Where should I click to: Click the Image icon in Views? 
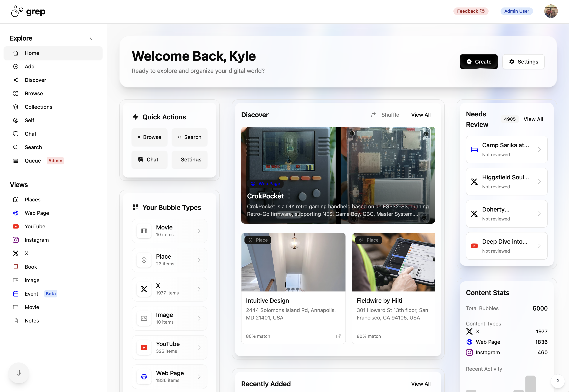click(x=16, y=280)
